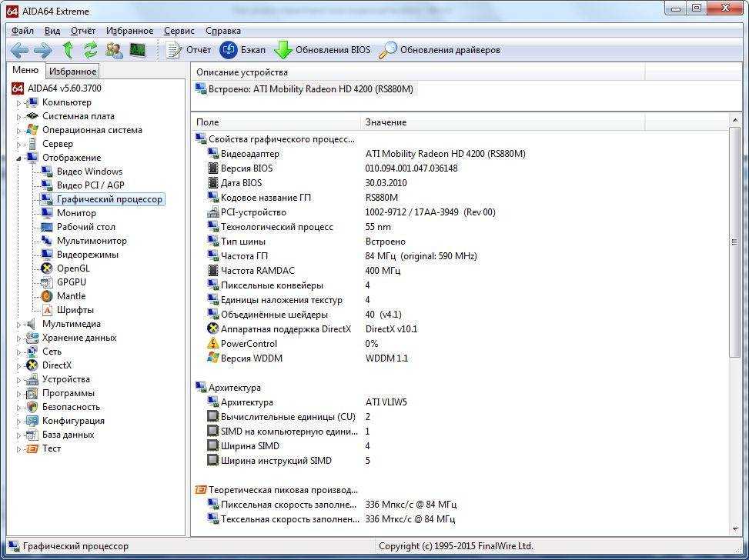This screenshot has width=749, height=560.
Task: Expand the DirectX tree node arrow
Action: 18,366
